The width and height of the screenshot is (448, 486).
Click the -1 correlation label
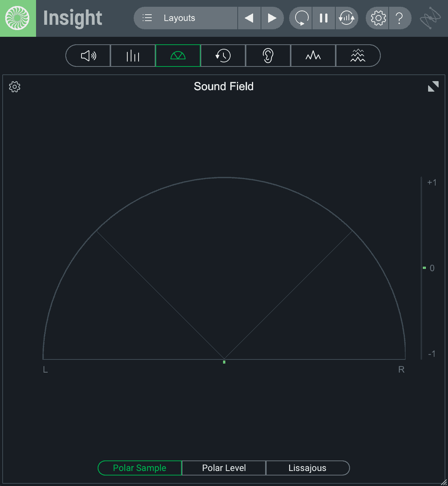(x=432, y=354)
